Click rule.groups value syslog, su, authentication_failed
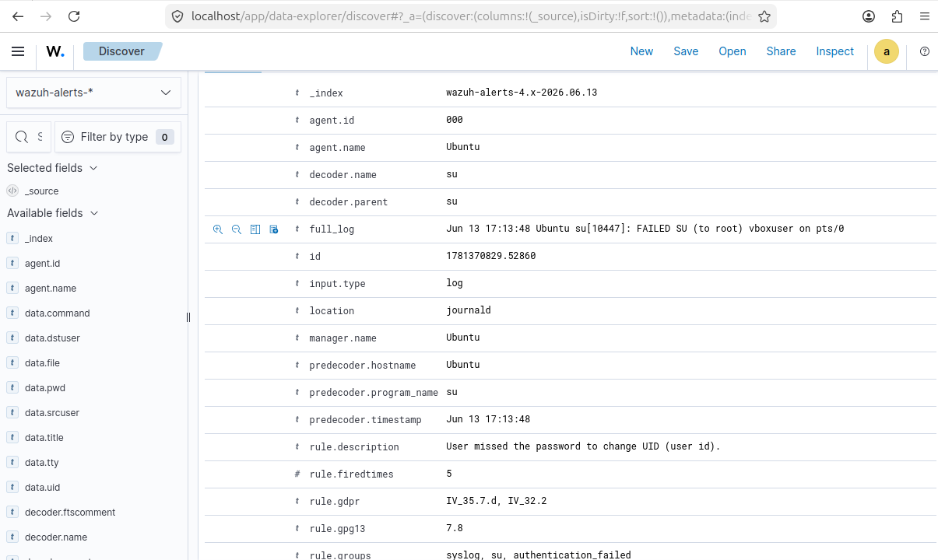Viewport: 938px width, 560px height. click(539, 555)
